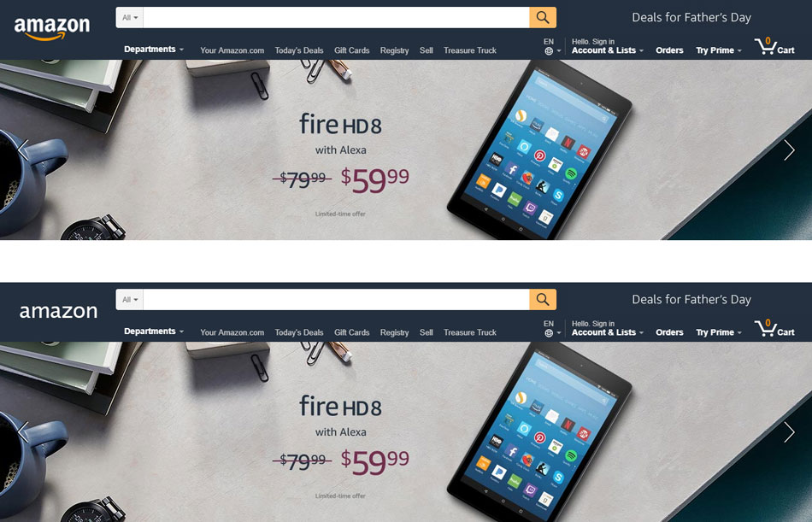Screen dimensions: 812x522
Task: Open top Try Prime dropdown
Action: [719, 50]
